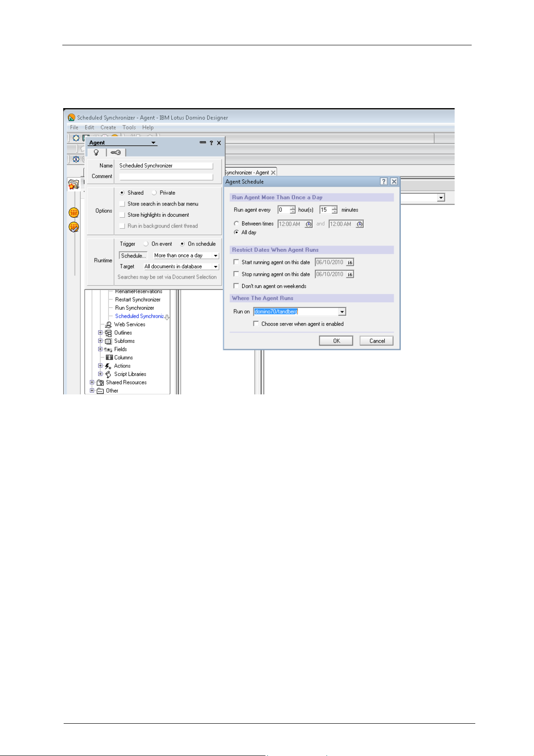Click the Agent Schedule dialog help button
The image size is (534, 756).
tap(384, 181)
